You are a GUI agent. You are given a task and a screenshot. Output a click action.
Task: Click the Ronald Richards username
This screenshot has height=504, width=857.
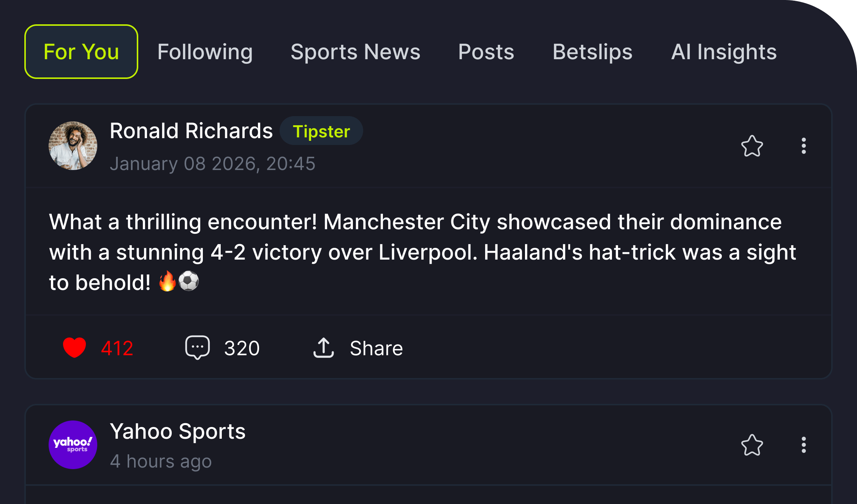pyautogui.click(x=191, y=131)
